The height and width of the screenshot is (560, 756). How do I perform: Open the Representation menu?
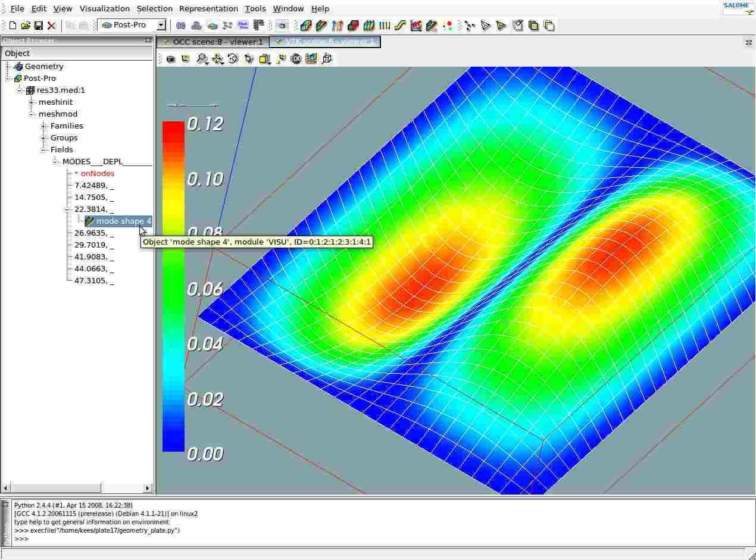click(208, 8)
